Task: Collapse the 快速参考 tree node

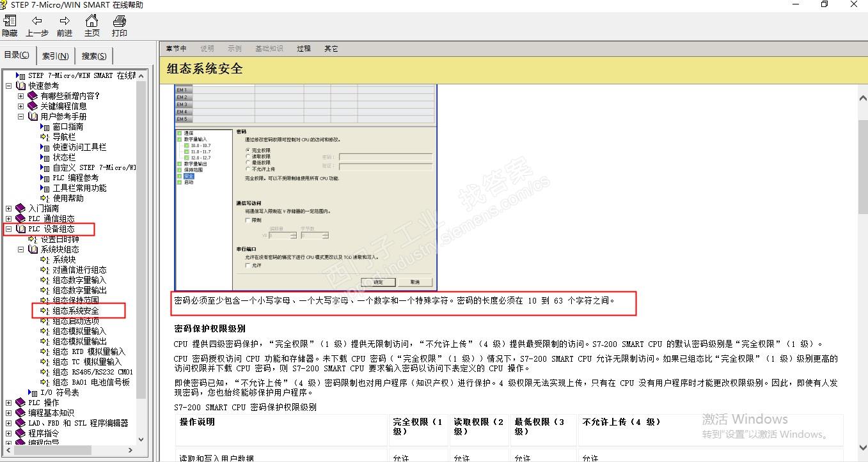Action: coord(8,86)
